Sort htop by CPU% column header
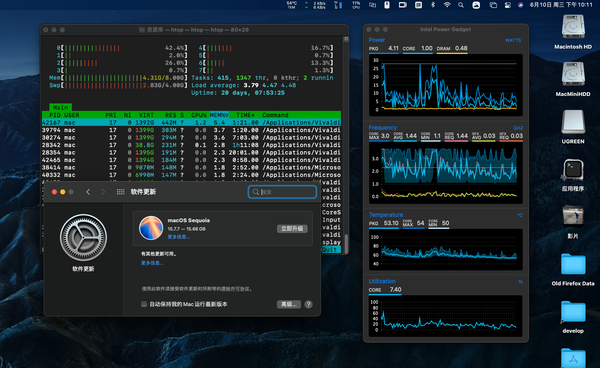The image size is (600, 368). (x=199, y=115)
